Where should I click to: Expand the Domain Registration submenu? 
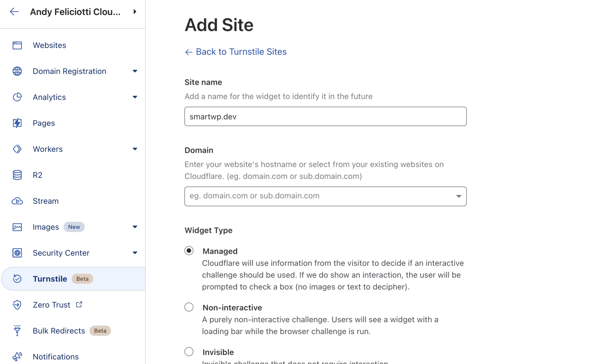click(x=135, y=71)
